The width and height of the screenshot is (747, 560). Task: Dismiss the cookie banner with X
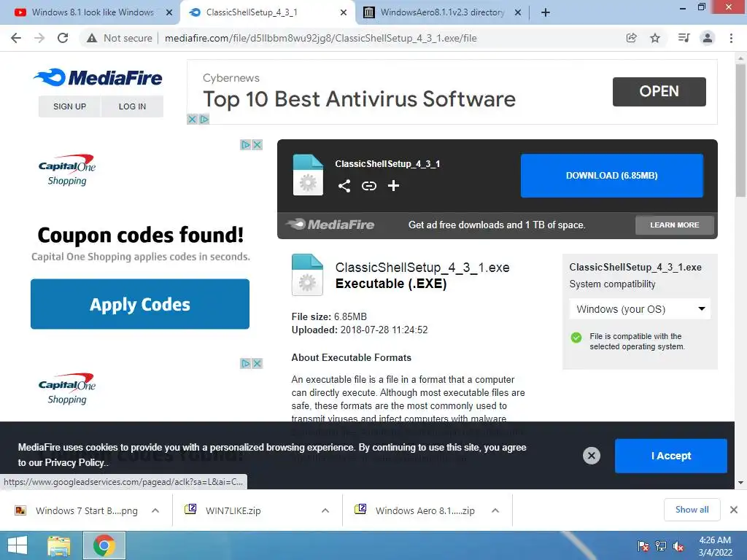tap(591, 456)
